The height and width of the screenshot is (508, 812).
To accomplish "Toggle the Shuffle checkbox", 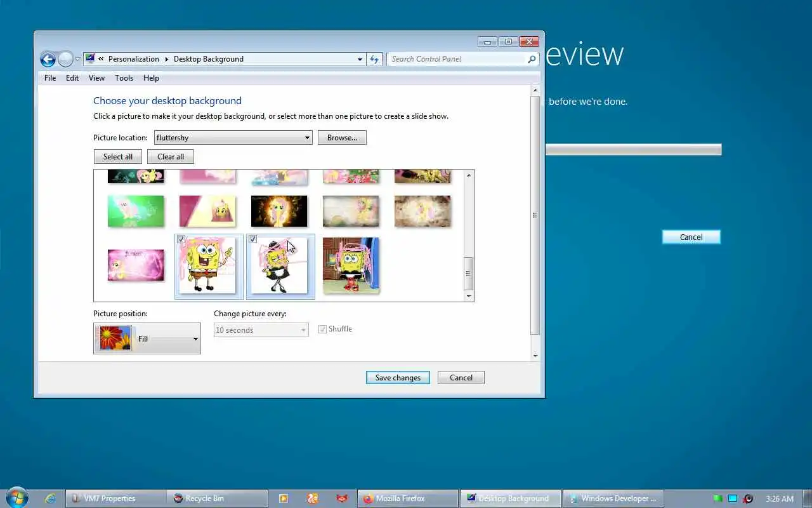I will click(322, 329).
